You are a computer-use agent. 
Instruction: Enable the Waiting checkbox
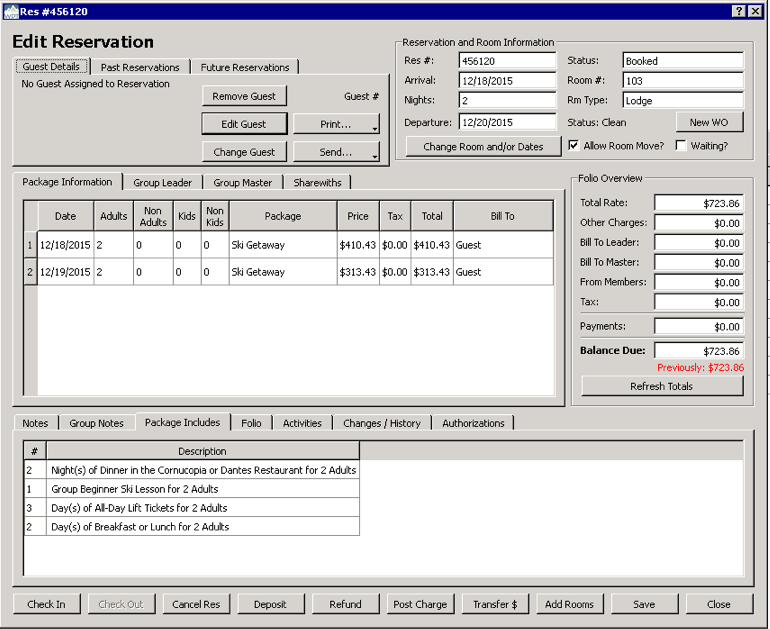[x=681, y=145]
